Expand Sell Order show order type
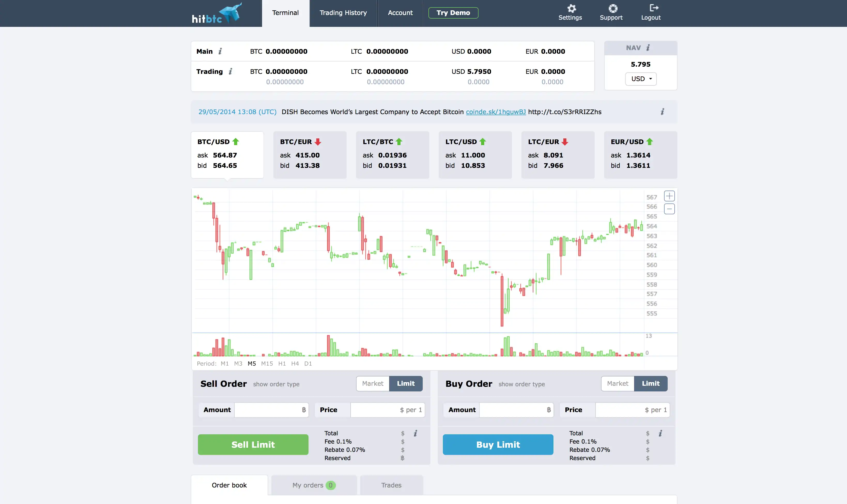The height and width of the screenshot is (504, 847). 276,384
